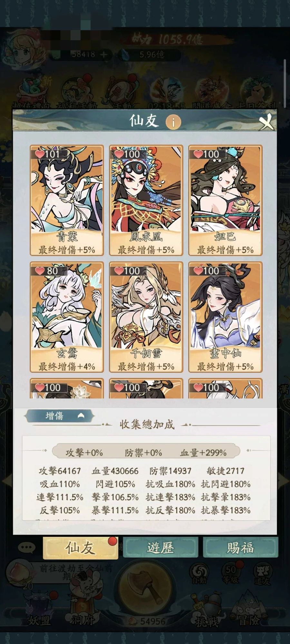This screenshot has width=290, height=644.
Task: Open the 道友 friends icon
Action: (263, 574)
